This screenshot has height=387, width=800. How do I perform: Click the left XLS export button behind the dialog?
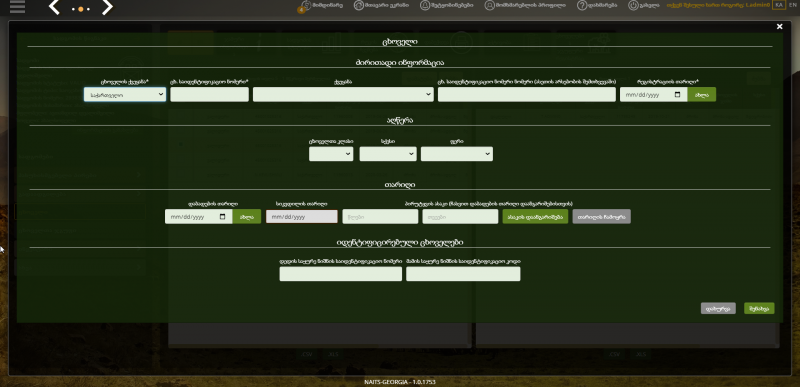click(333, 354)
